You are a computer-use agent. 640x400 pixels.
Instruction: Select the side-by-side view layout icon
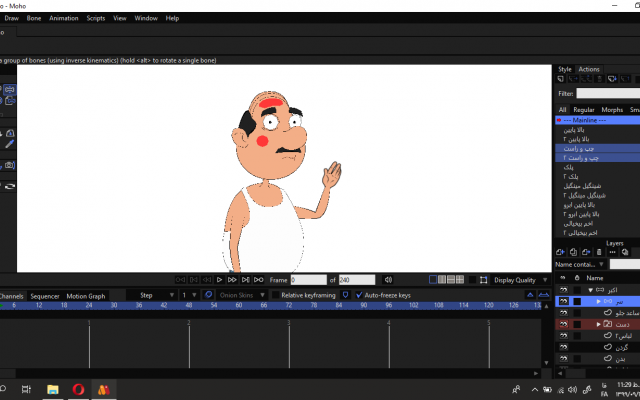(x=442, y=280)
